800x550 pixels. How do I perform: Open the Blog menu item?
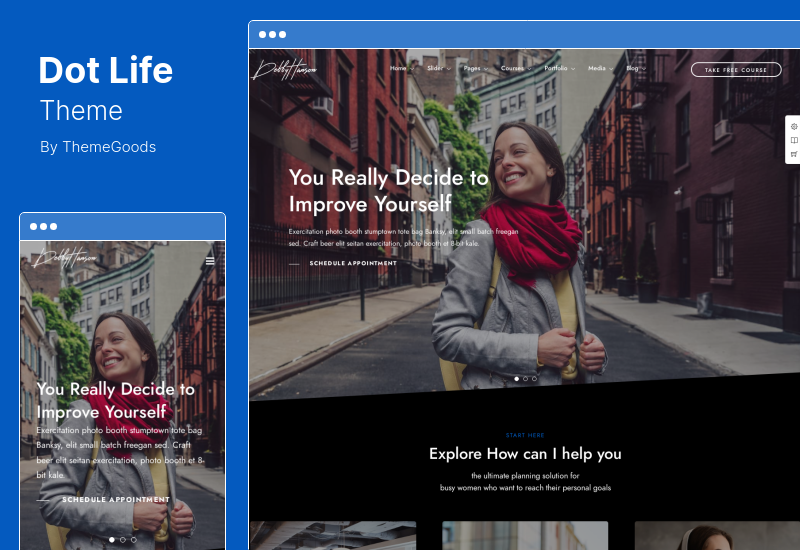pyautogui.click(x=635, y=69)
